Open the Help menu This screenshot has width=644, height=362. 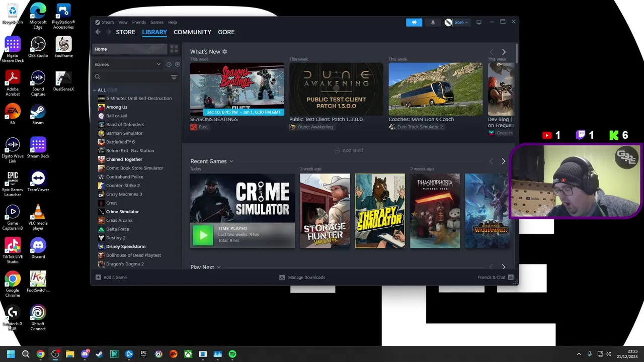click(173, 22)
